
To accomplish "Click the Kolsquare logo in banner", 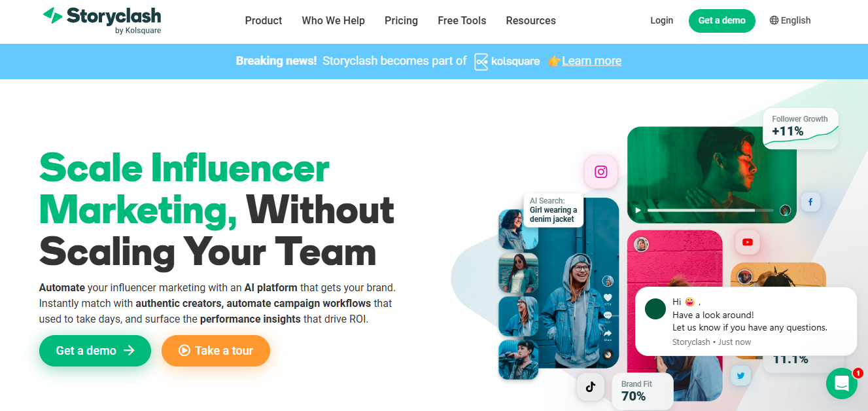I will (507, 62).
